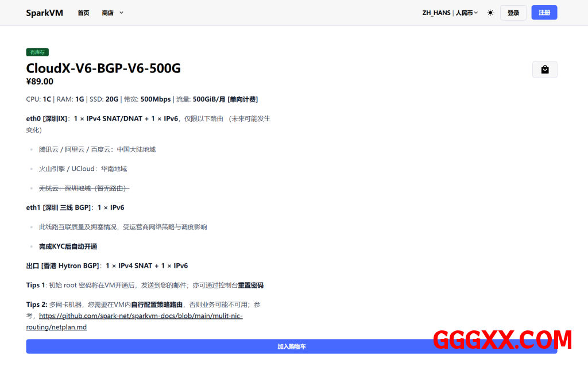Click the SparkVM logo

pos(44,13)
